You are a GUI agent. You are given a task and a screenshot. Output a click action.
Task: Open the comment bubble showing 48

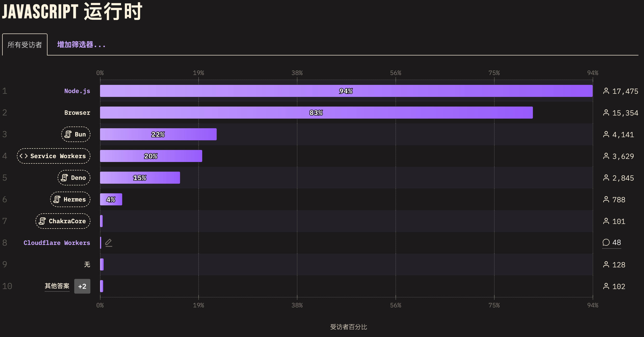(611, 243)
